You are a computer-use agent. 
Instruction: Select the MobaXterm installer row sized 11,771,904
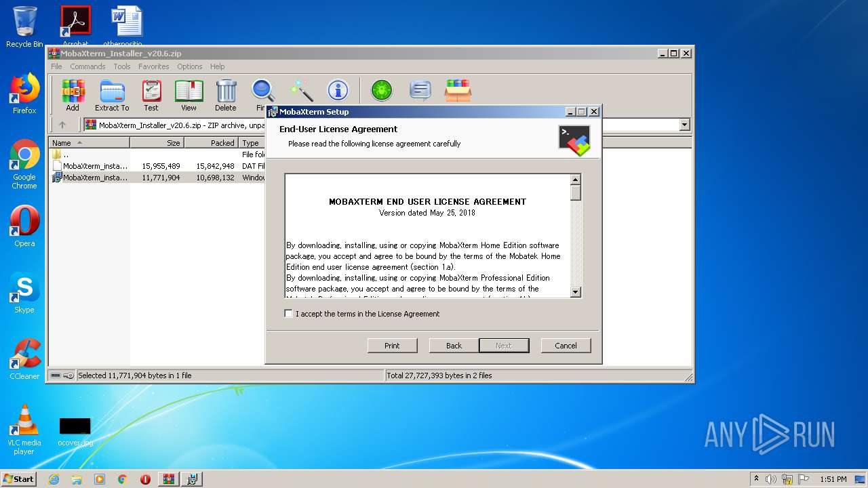157,178
